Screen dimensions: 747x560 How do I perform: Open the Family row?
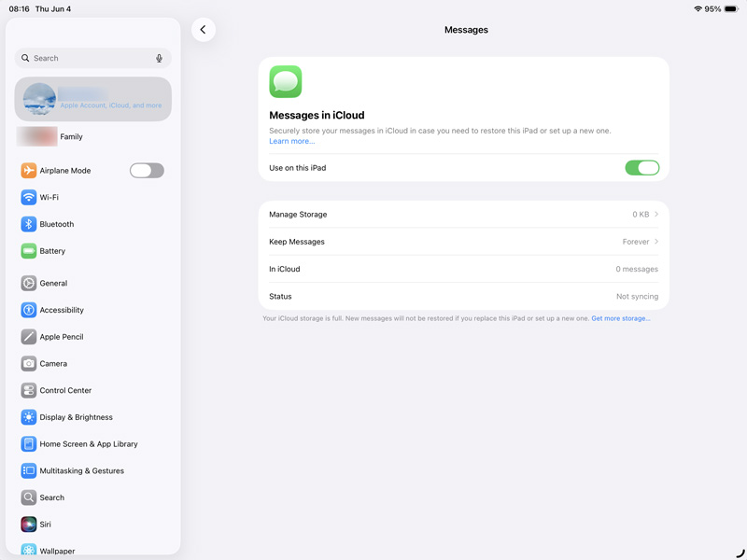tap(92, 136)
